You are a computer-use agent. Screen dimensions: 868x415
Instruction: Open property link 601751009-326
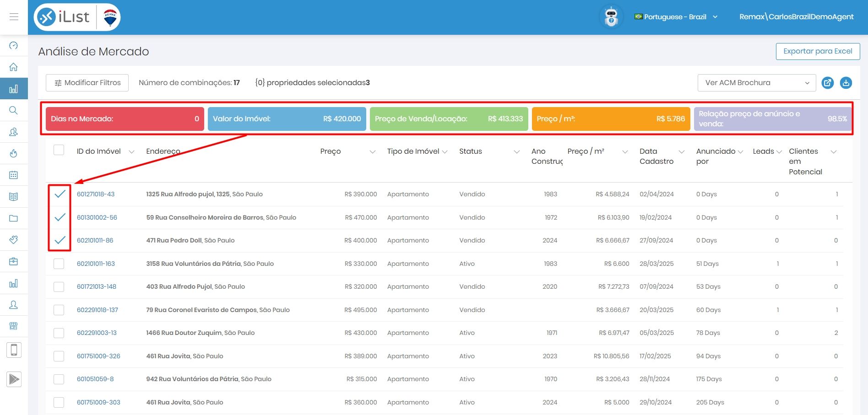coord(98,356)
